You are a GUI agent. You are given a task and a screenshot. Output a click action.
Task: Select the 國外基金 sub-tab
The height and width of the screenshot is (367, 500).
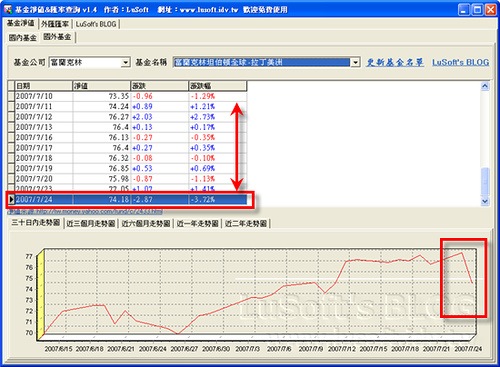[57, 37]
